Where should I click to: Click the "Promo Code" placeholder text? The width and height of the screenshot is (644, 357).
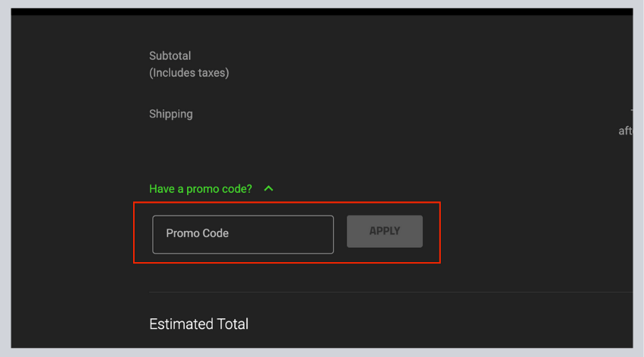coord(197,233)
